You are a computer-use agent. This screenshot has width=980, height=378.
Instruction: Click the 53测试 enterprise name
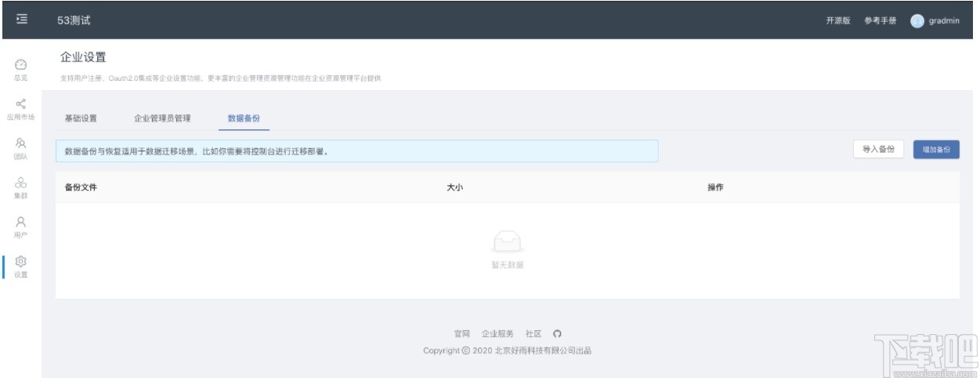coord(74,20)
